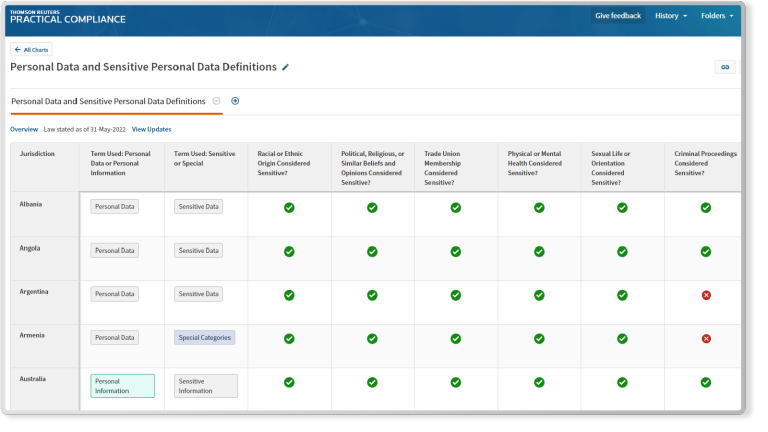The height and width of the screenshot is (432, 768).
Task: Click the Give feedback link
Action: coord(617,16)
